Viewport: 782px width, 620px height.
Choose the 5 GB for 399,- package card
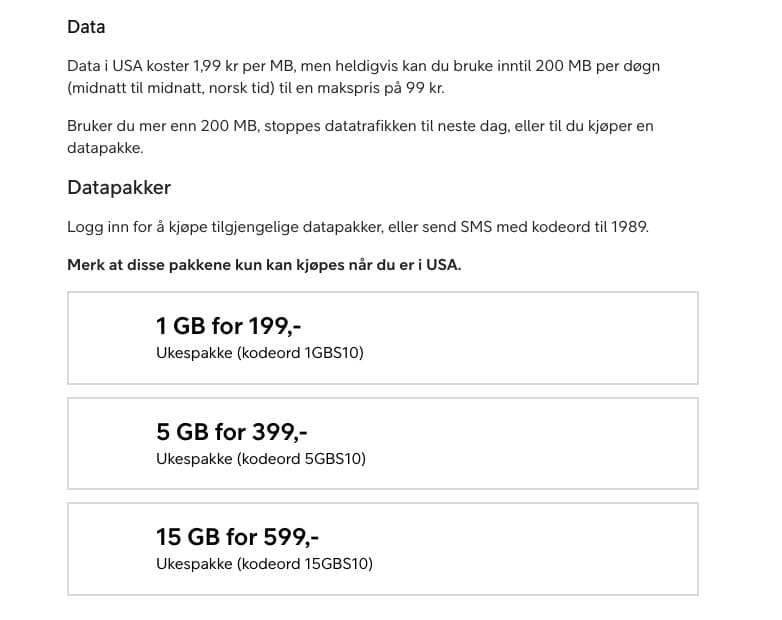click(383, 443)
